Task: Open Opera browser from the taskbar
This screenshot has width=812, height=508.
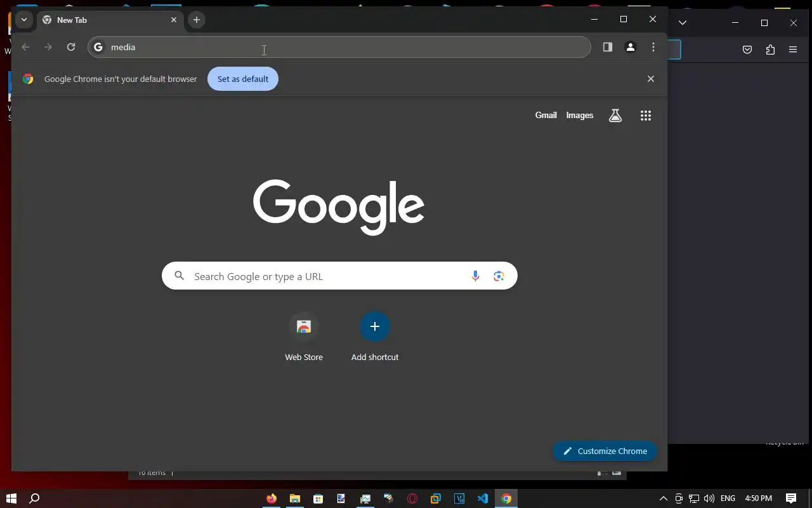Action: pyautogui.click(x=412, y=498)
